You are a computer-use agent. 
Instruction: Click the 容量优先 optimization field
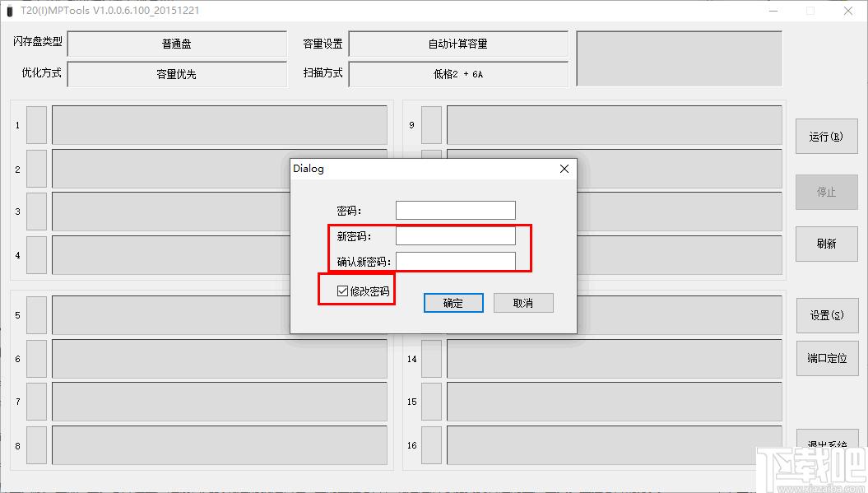point(177,74)
